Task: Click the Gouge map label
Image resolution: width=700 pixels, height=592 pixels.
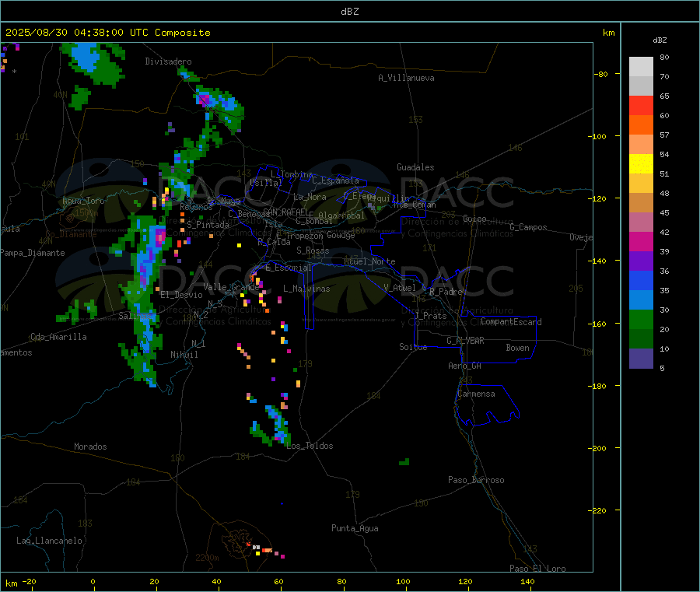Action: [x=341, y=235]
